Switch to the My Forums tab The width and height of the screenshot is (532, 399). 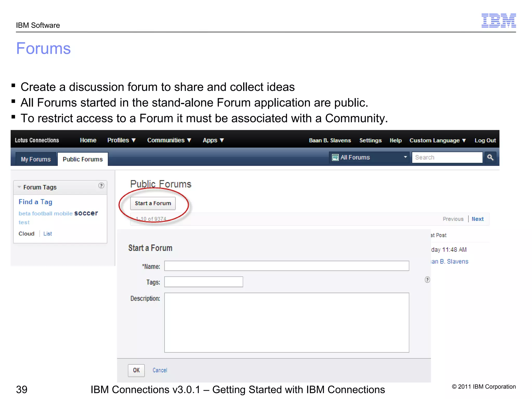[x=36, y=159]
